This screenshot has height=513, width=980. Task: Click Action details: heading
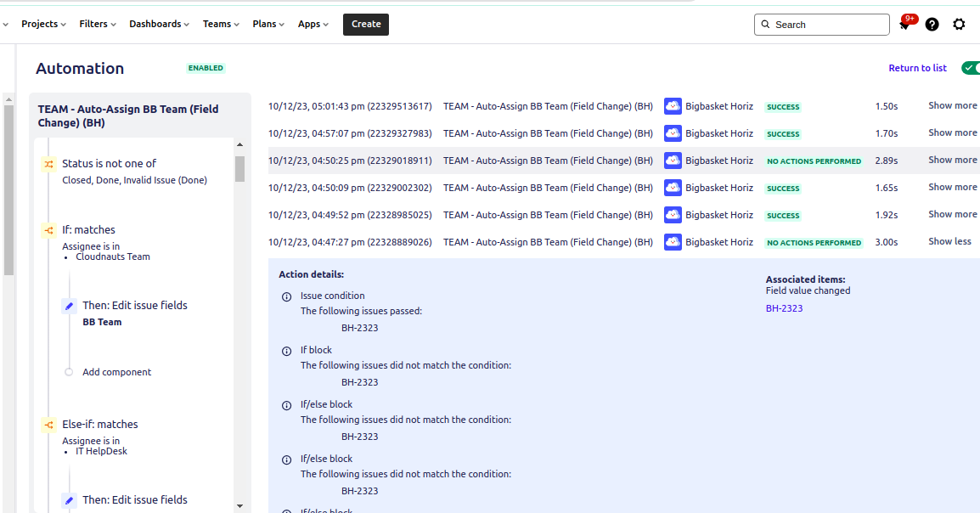click(x=312, y=274)
